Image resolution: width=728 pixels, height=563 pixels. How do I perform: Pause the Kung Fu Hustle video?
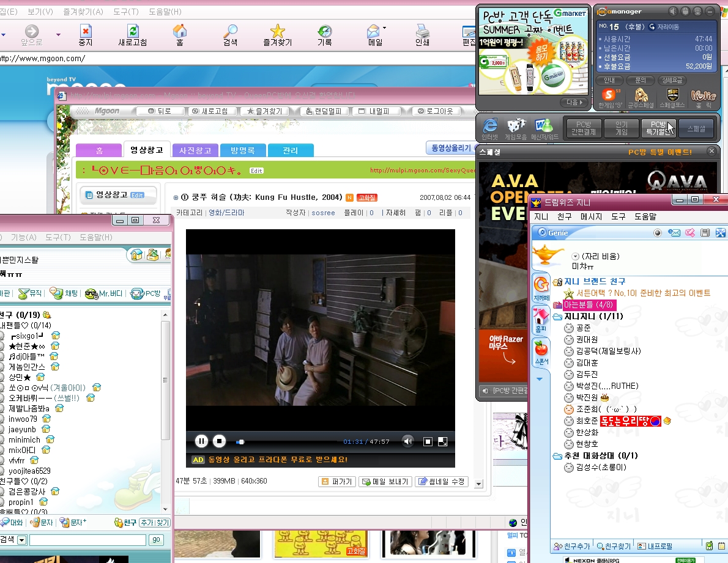[201, 441]
